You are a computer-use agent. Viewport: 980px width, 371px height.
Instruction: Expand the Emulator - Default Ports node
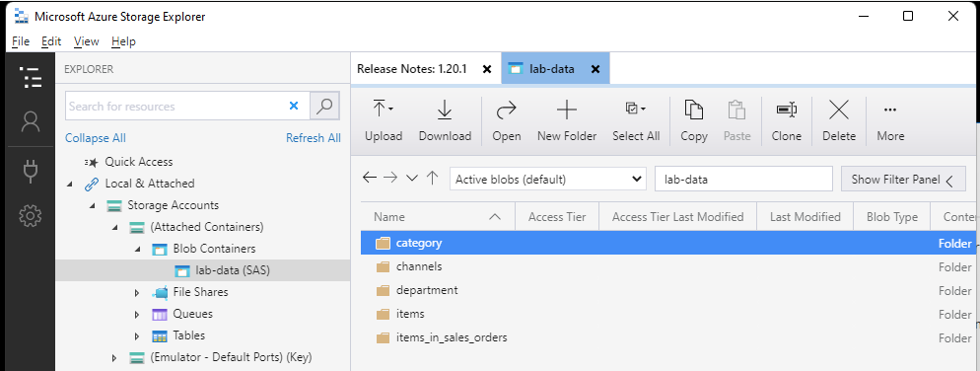pyautogui.click(x=114, y=358)
